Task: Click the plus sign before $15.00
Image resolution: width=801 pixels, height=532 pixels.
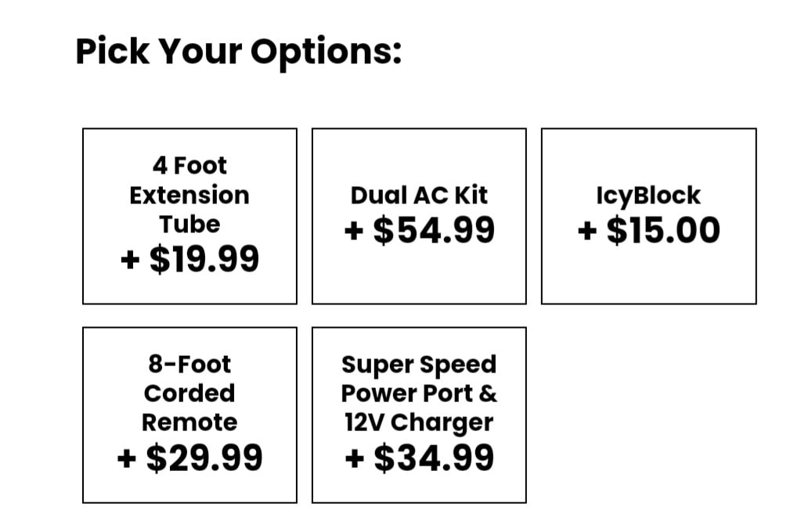Action: [587, 232]
